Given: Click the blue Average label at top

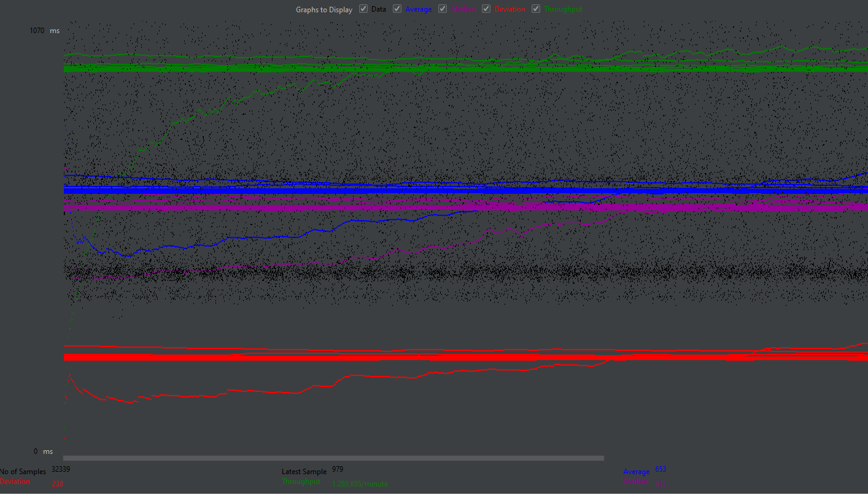Looking at the screenshot, I should click(418, 10).
